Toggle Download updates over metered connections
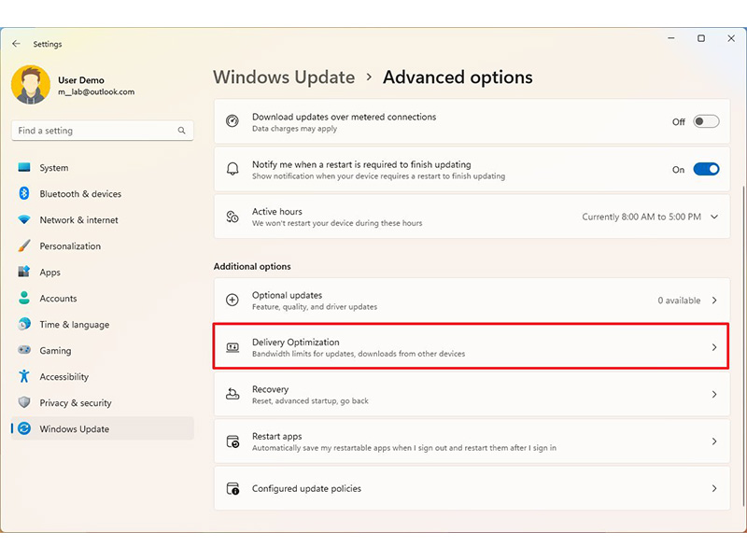The image size is (747, 560). (706, 121)
